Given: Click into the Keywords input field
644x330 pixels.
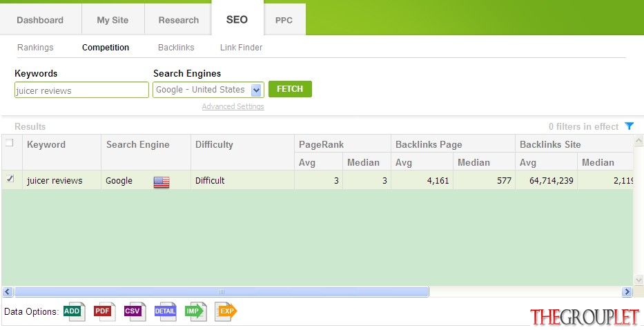Looking at the screenshot, I should tap(81, 90).
